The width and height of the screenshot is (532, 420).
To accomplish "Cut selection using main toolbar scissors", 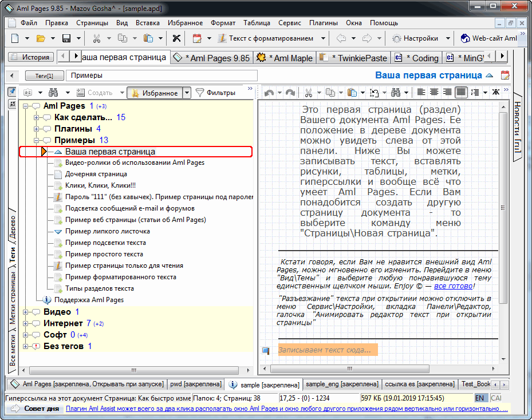I will [97, 38].
